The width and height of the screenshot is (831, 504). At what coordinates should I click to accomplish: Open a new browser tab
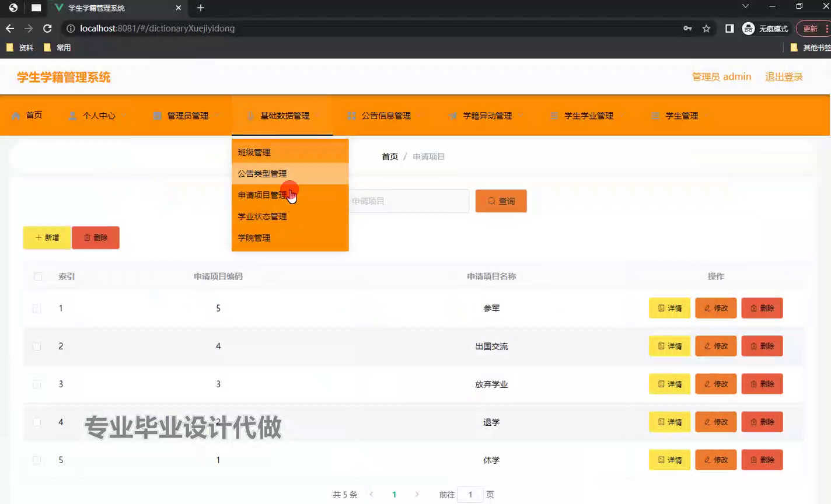(201, 8)
